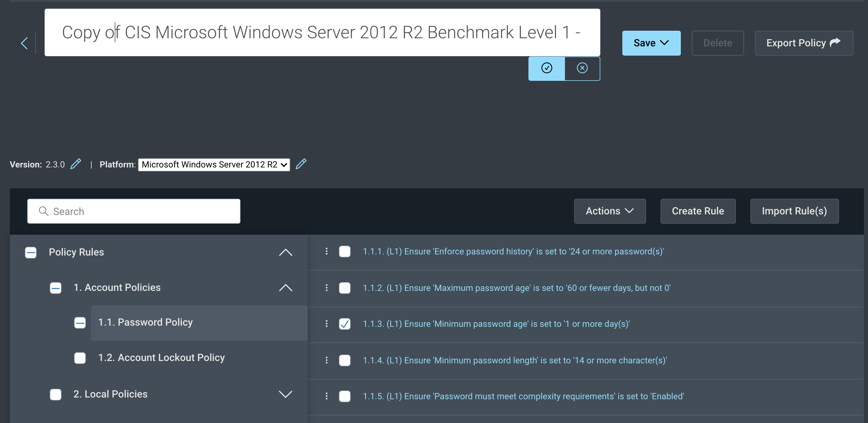Viewport: 868px width, 423px height.
Task: Select the Policy Rules root item
Action: coord(76,252)
